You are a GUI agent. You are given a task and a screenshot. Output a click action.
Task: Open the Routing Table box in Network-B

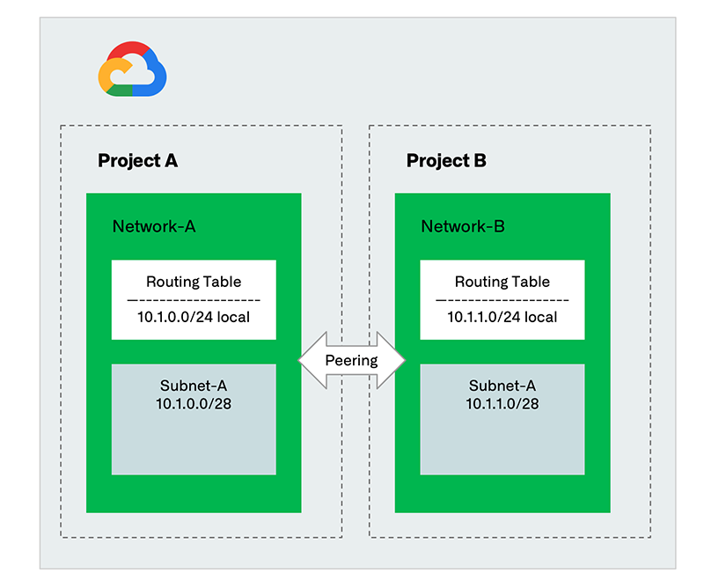point(502,299)
